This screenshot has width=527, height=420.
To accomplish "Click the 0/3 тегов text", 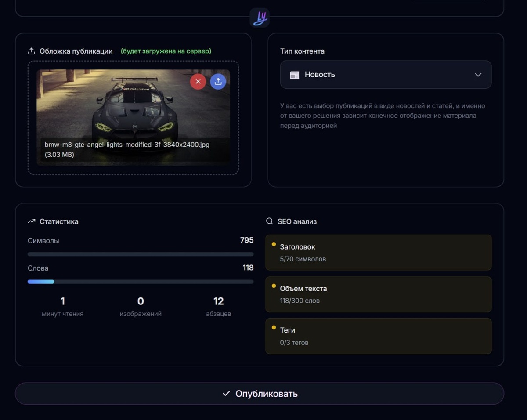I will pyautogui.click(x=294, y=343).
